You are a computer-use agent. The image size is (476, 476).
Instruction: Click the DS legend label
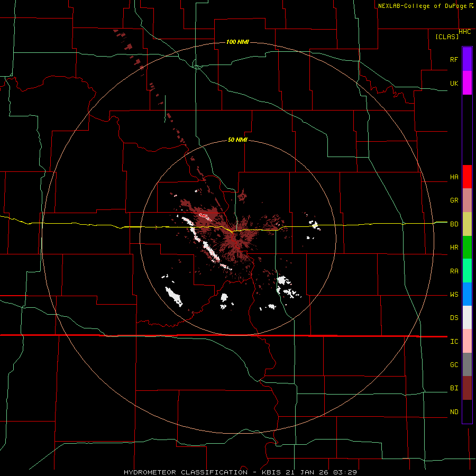(x=454, y=318)
